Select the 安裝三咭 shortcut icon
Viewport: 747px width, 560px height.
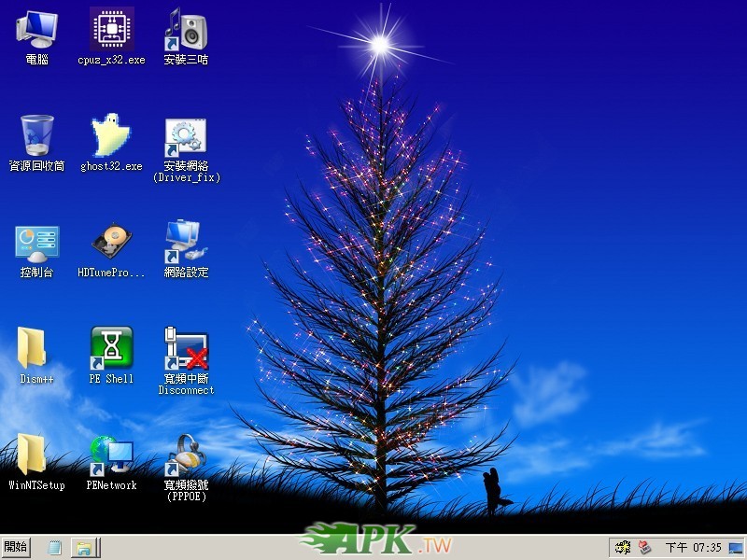click(x=186, y=30)
